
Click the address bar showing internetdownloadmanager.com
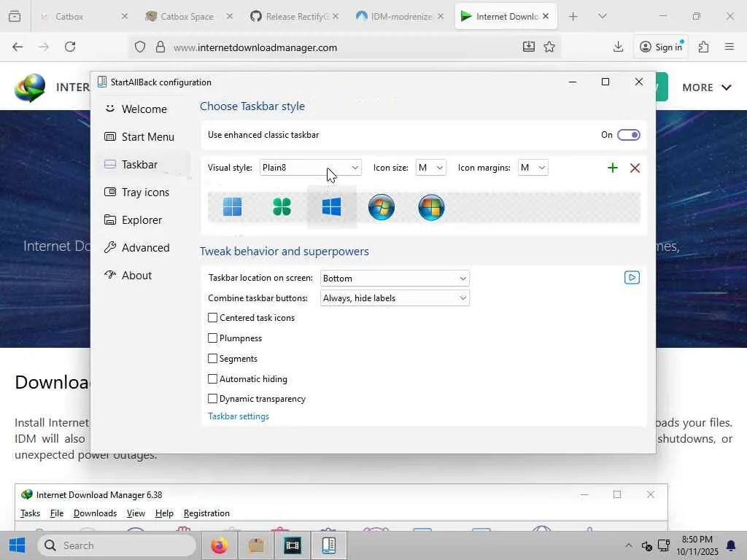click(255, 47)
